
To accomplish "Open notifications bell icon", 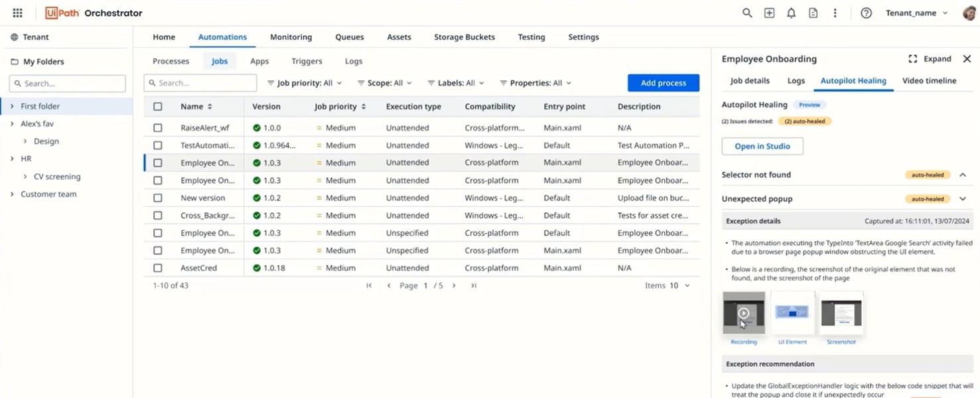I will tap(791, 13).
